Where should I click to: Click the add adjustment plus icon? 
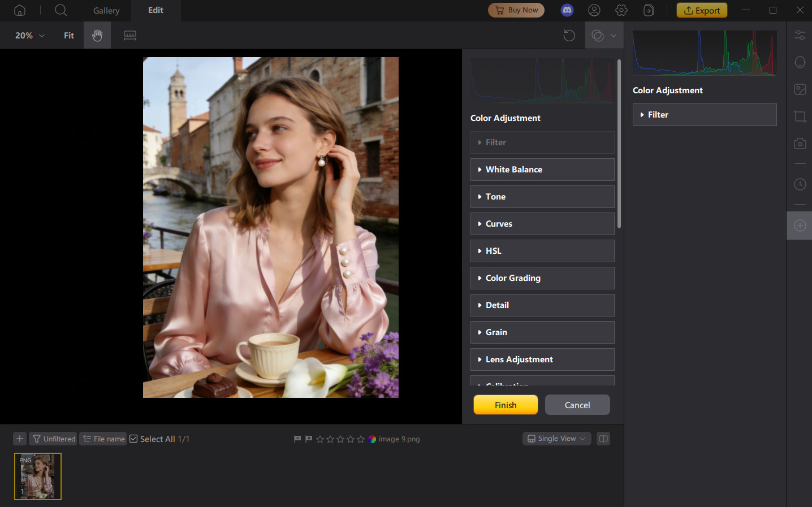coord(800,225)
